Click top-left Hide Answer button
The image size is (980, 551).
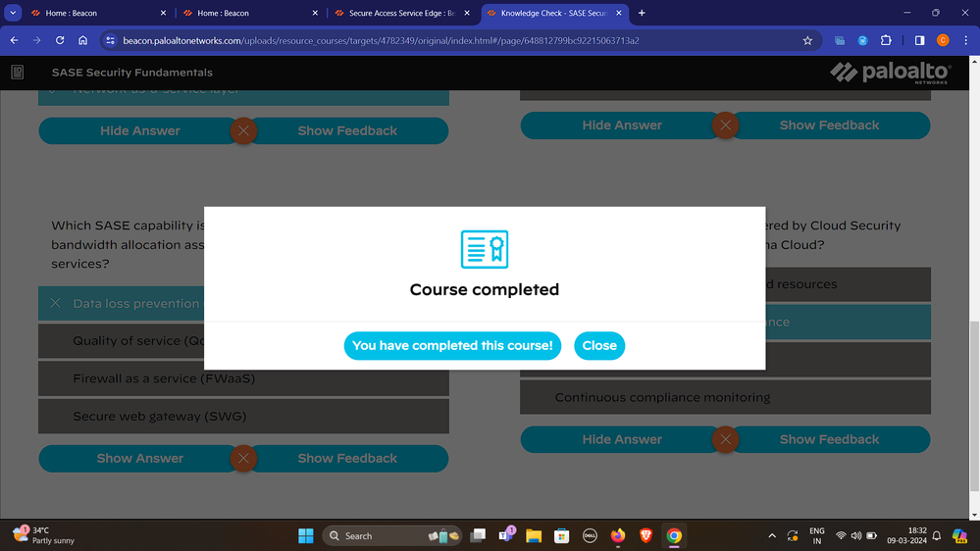[x=139, y=130]
